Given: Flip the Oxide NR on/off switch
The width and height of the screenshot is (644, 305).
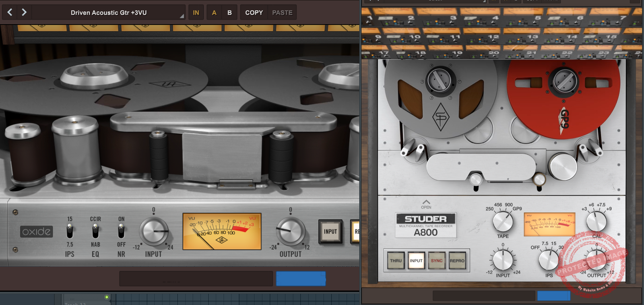Looking at the screenshot, I should pos(121,231).
